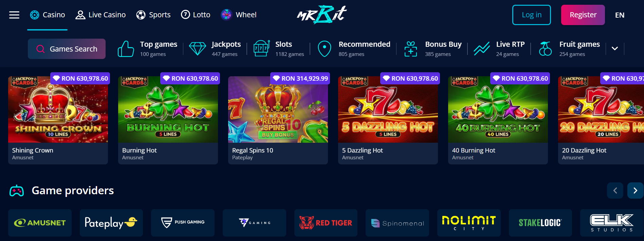Switch to Live Casino tab

click(x=100, y=15)
